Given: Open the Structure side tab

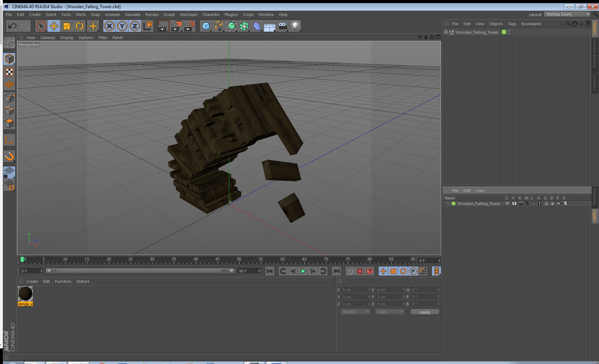Looking at the screenshot, I should click(x=594, y=83).
